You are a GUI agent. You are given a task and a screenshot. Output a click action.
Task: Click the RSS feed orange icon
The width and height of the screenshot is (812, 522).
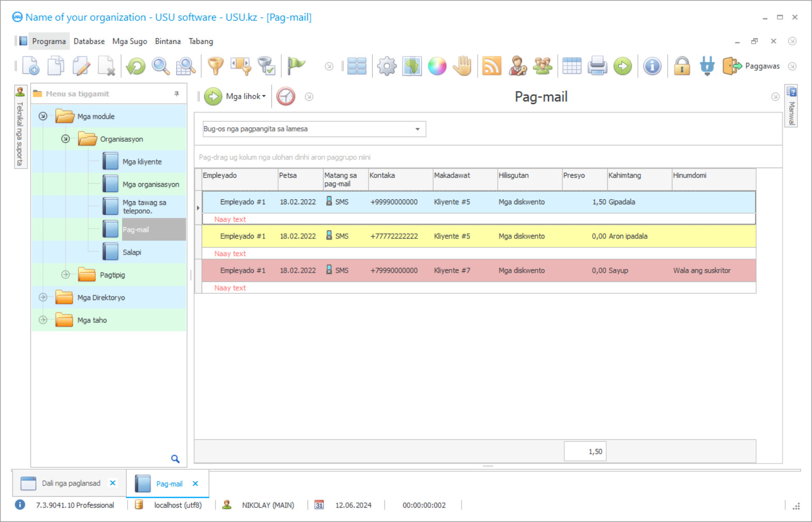coord(492,66)
